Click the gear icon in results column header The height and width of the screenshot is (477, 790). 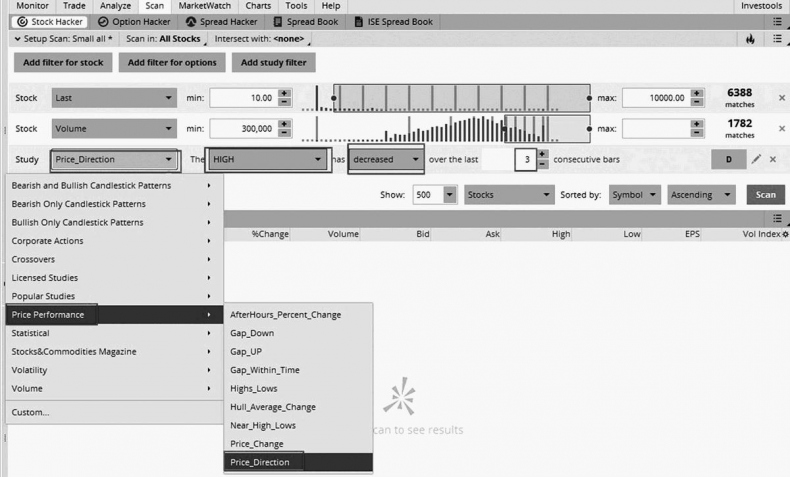point(785,234)
